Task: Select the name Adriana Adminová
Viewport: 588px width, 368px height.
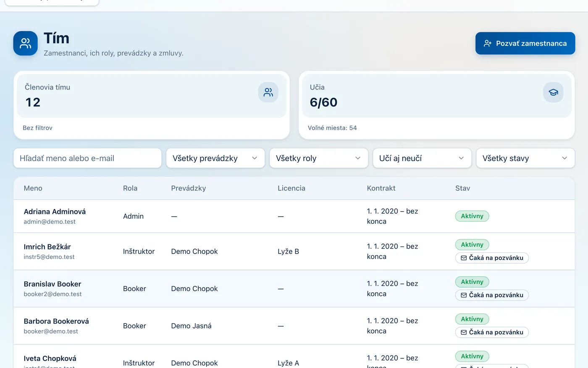Action: (x=55, y=212)
